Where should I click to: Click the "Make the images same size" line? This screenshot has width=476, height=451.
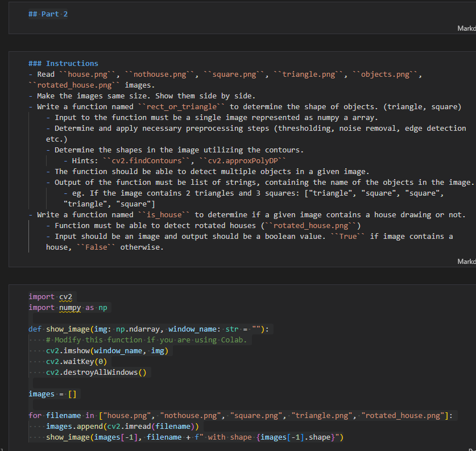[142, 96]
